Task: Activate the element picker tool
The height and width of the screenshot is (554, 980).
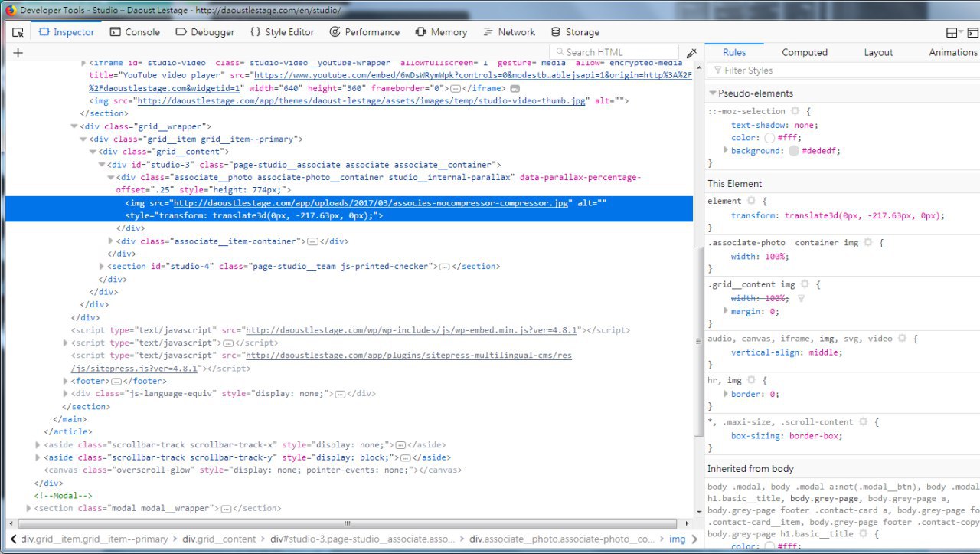Action: click(18, 32)
